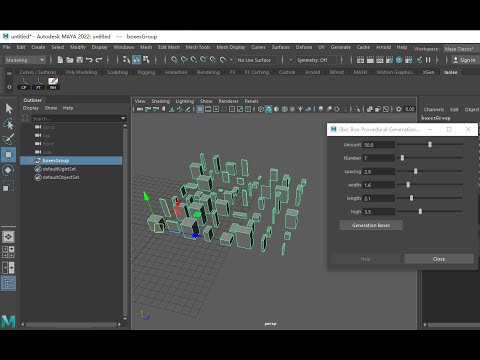Switch to the Rigging shelf tab
Screen dimensions: 480x360
[146, 72]
